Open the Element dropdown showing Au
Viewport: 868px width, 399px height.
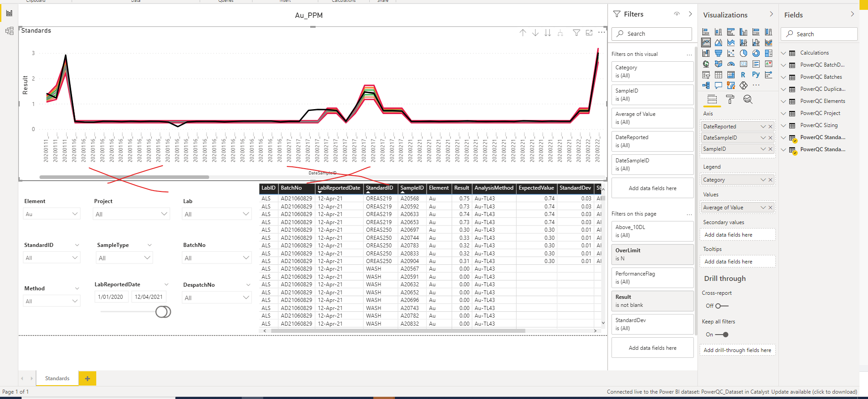click(51, 214)
